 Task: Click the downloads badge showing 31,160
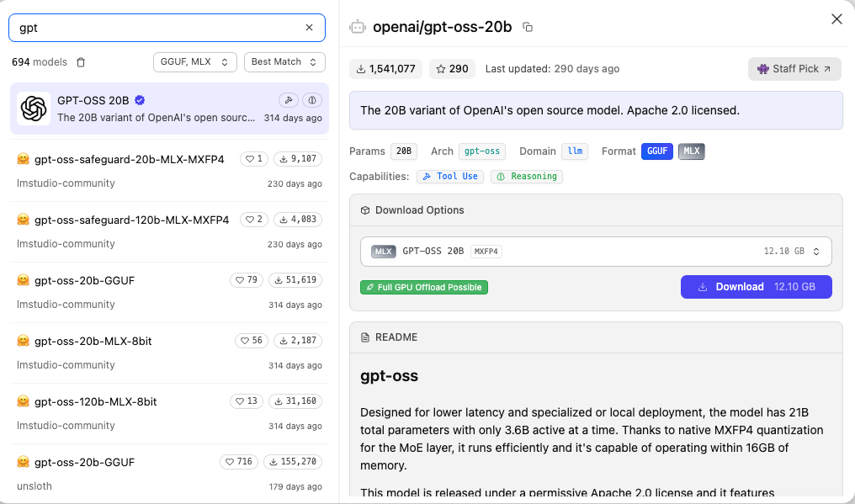click(x=295, y=401)
